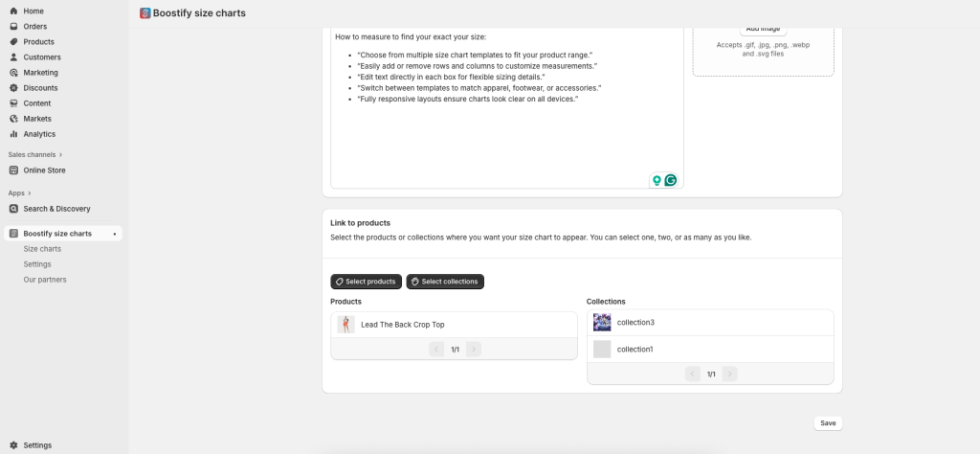Click the image upload drop zone
Screen dimensions: 980x454
pos(763,52)
